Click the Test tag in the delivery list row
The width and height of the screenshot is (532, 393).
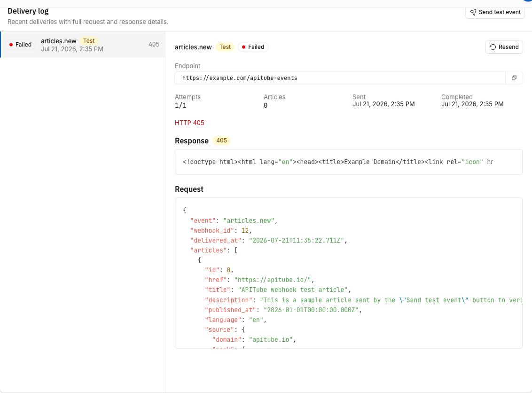point(89,41)
